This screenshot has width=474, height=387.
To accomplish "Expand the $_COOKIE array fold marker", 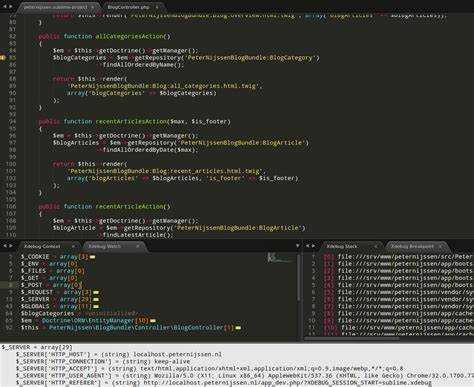I will point(92,257).
